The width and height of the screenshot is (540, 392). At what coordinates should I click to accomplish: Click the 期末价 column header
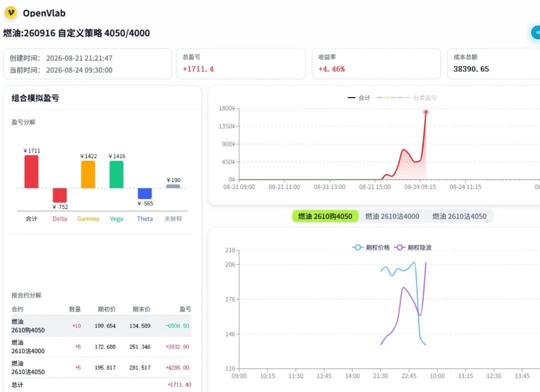coord(141,309)
